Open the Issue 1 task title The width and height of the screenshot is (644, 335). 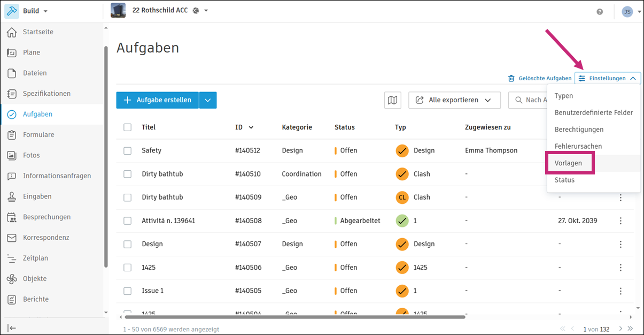coord(152,291)
